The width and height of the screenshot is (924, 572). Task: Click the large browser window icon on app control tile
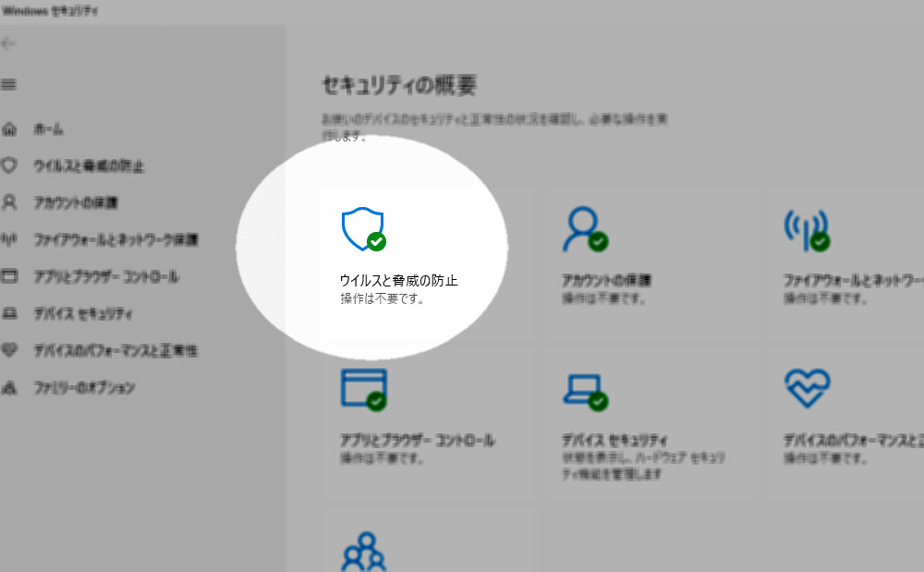coord(363,388)
